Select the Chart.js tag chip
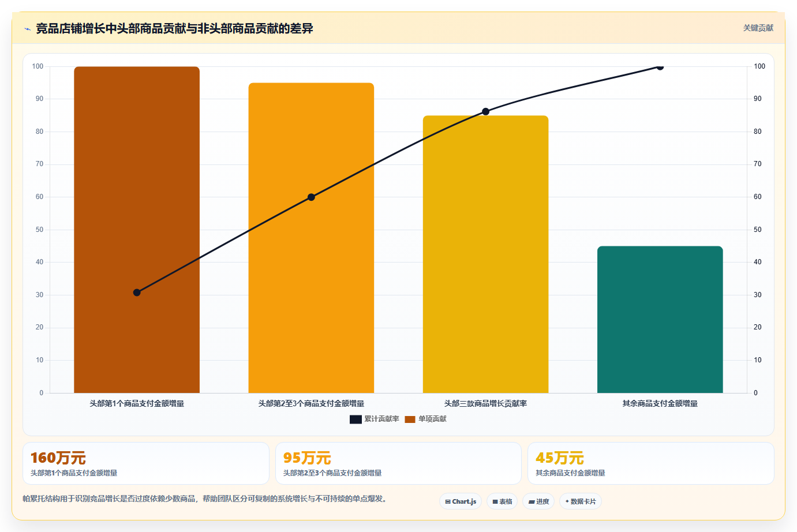 pyautogui.click(x=461, y=501)
